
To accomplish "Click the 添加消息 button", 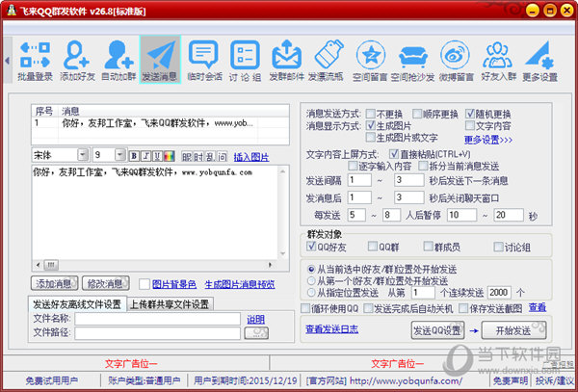I will pyautogui.click(x=54, y=283).
